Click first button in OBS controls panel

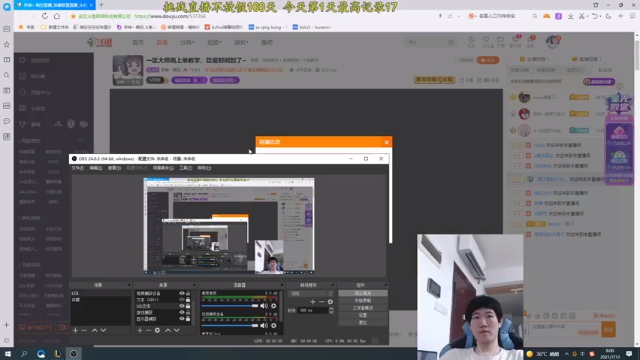click(362, 293)
